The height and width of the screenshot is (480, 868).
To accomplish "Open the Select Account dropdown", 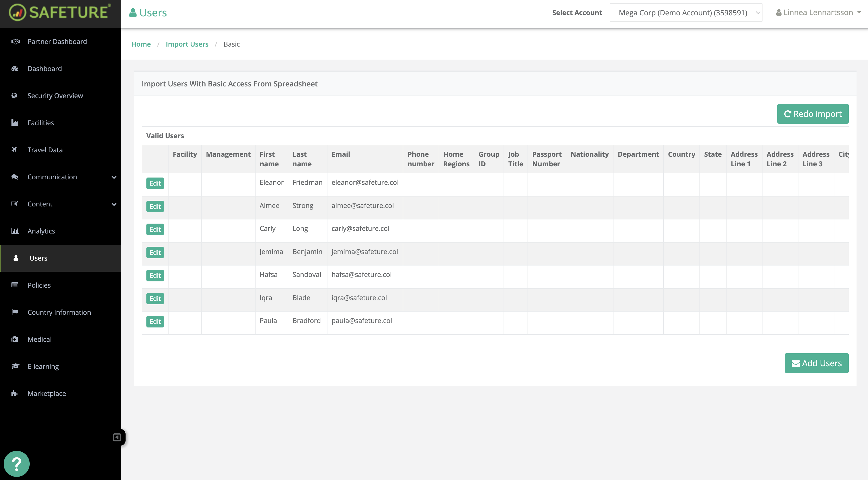I will click(686, 13).
